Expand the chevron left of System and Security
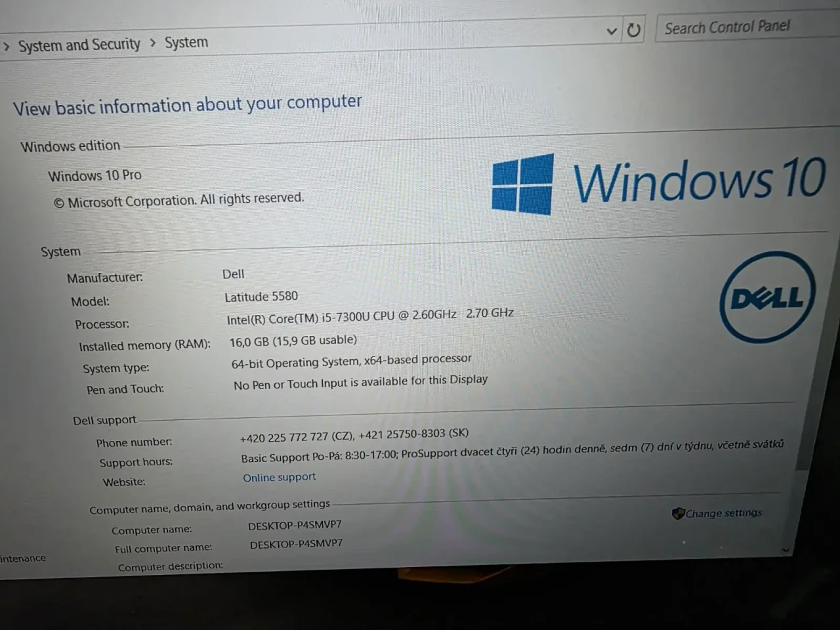 pyautogui.click(x=7, y=47)
